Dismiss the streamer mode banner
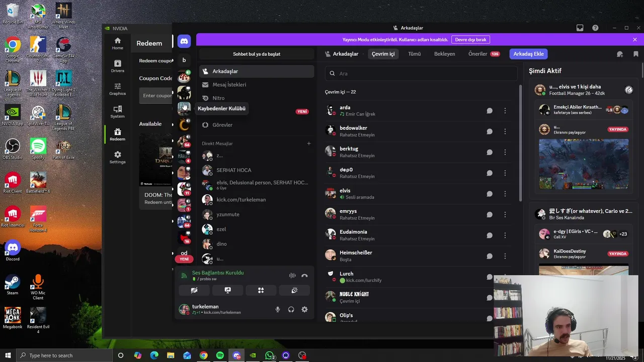644x362 pixels. point(635,40)
